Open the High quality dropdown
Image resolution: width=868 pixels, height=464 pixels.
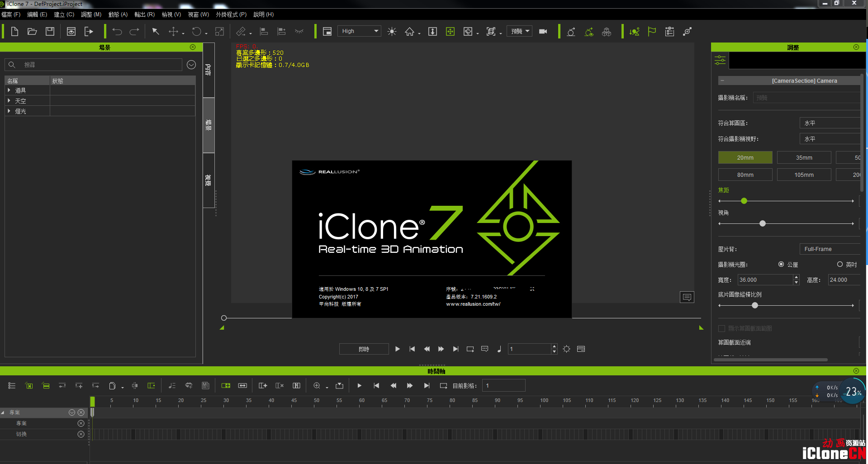point(359,31)
